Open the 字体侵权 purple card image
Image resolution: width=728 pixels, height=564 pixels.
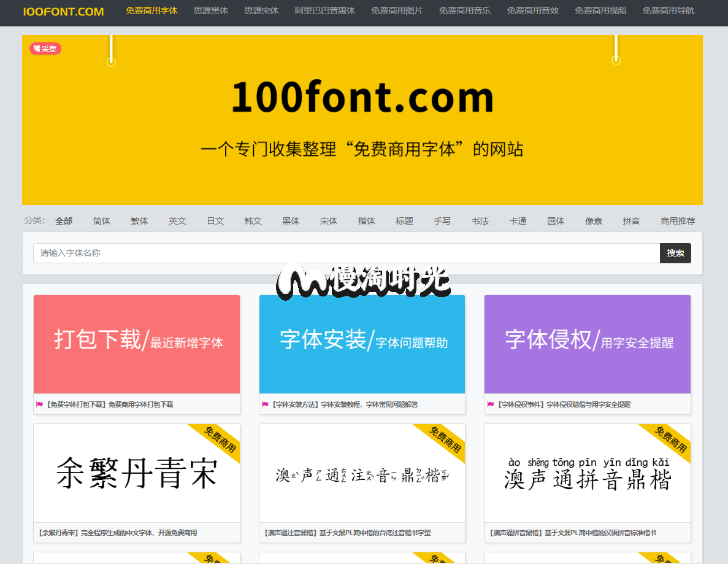coord(588,344)
